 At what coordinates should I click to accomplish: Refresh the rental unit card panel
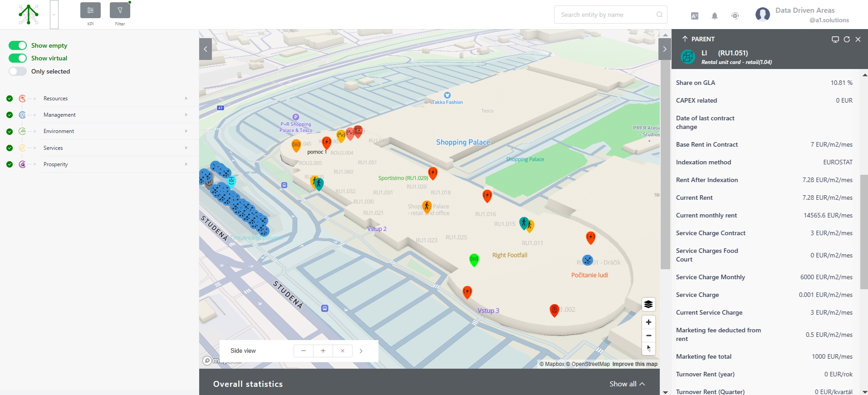(x=847, y=39)
